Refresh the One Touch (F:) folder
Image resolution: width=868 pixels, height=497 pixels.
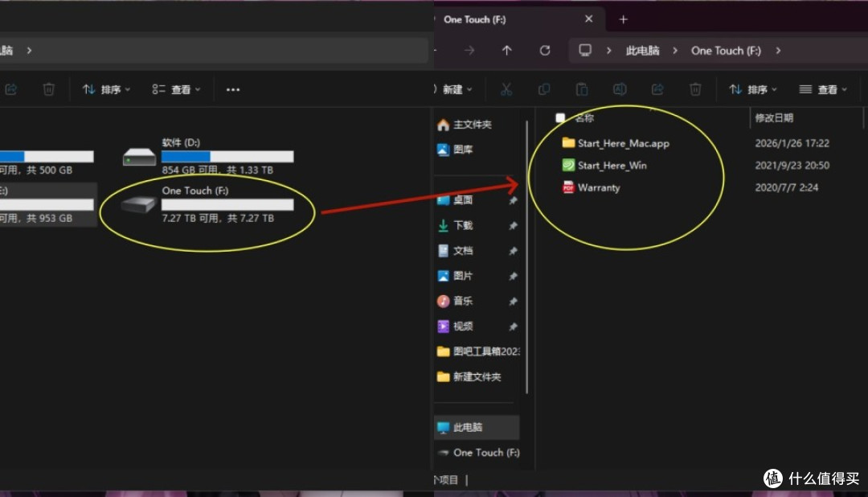pyautogui.click(x=545, y=51)
